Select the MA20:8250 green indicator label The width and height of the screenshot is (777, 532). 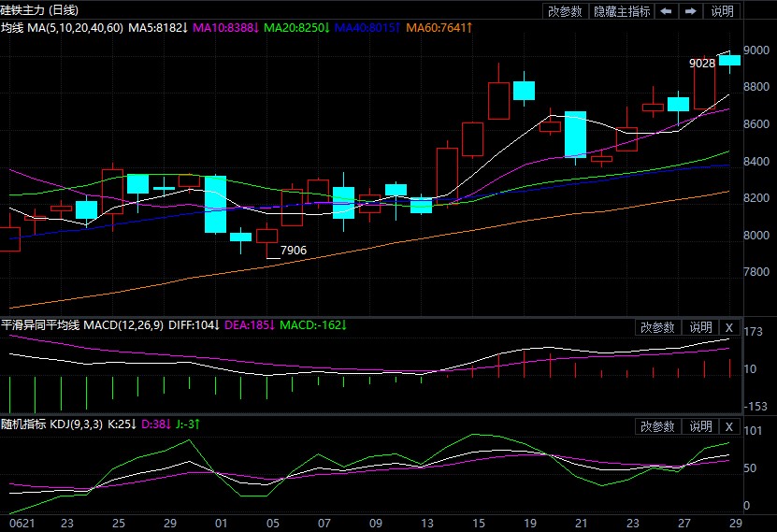click(x=298, y=29)
